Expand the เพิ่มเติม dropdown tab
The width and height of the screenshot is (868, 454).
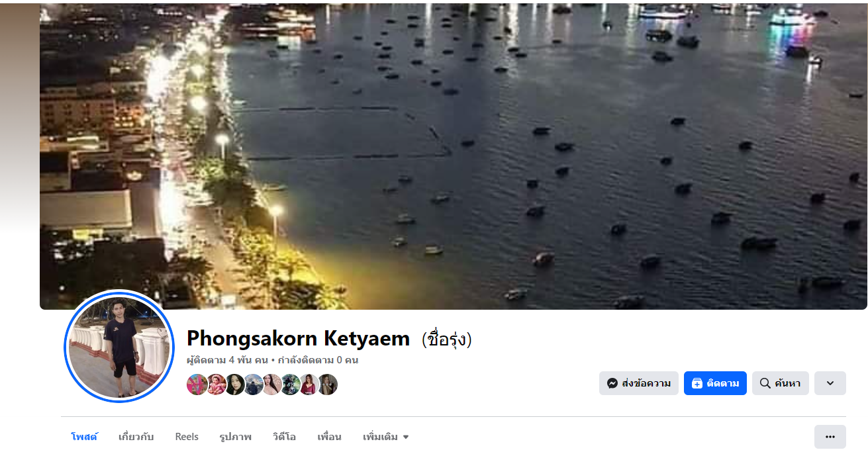pyautogui.click(x=386, y=437)
